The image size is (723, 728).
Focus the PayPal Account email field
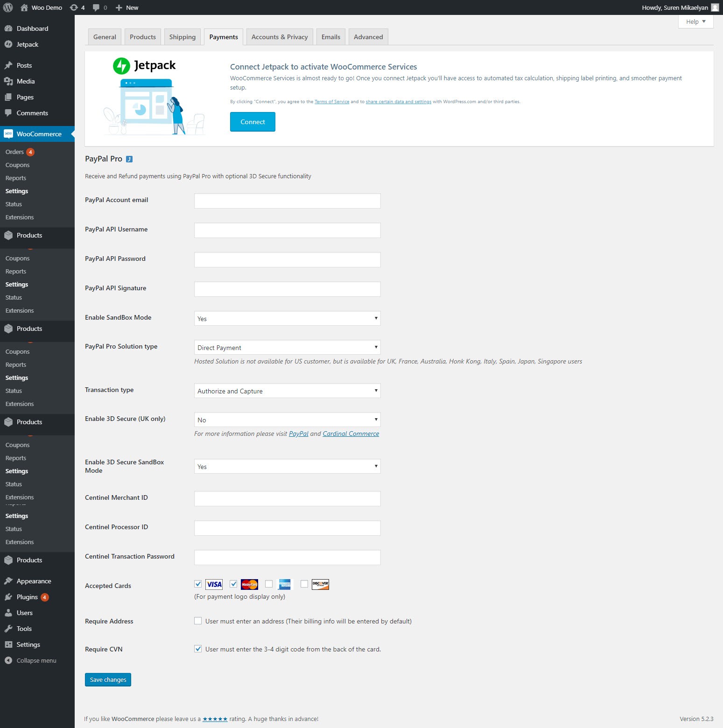[287, 201]
